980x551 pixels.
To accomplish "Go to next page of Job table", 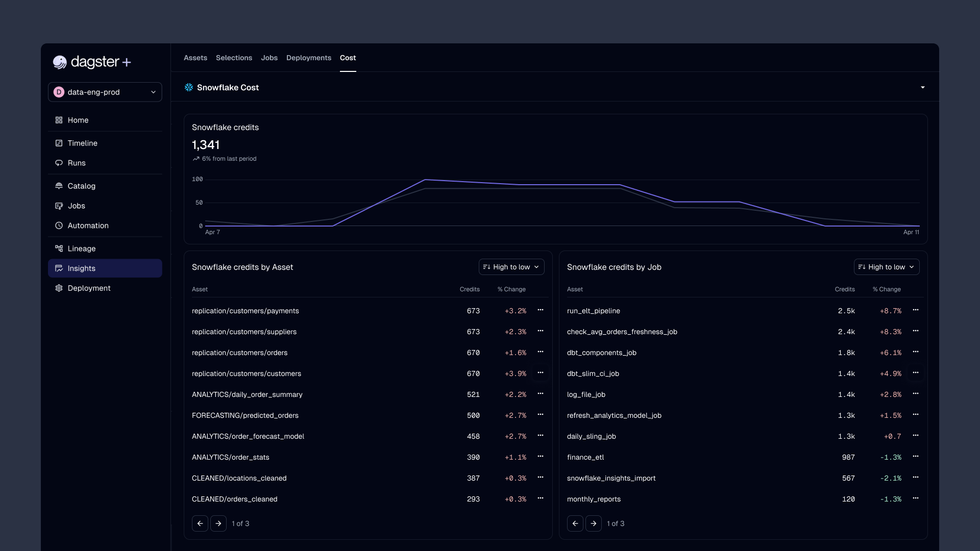I will [x=594, y=523].
